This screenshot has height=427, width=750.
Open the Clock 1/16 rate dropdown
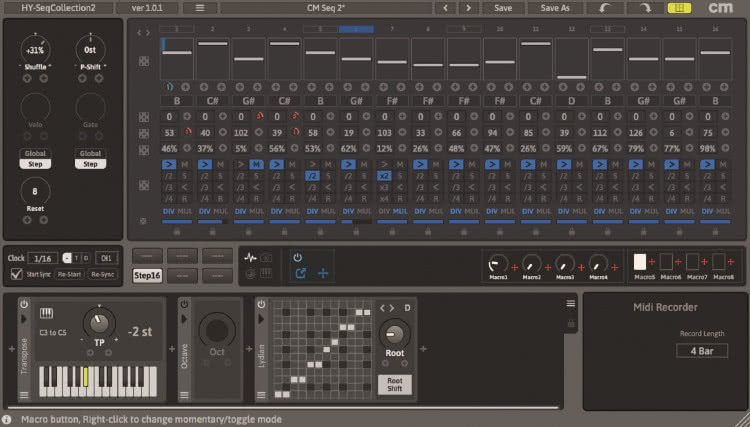(x=44, y=257)
